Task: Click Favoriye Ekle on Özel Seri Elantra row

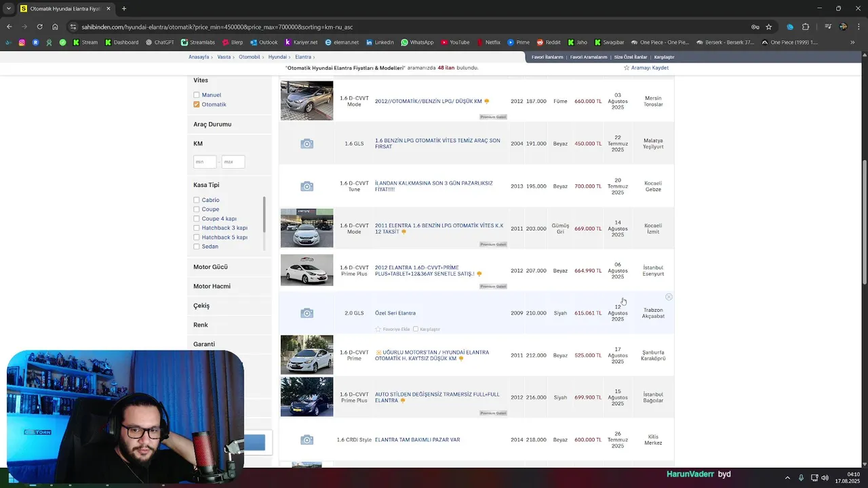Action: point(396,329)
